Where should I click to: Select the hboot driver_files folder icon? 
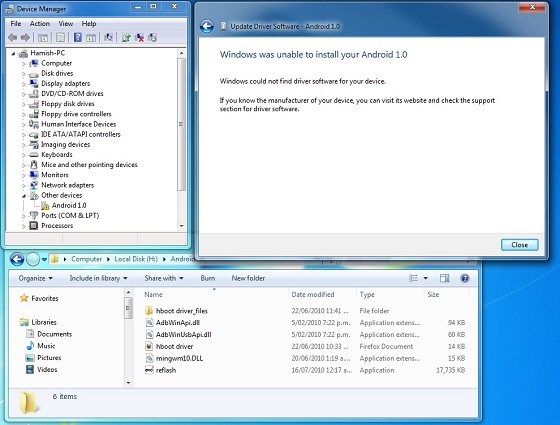tap(149, 311)
